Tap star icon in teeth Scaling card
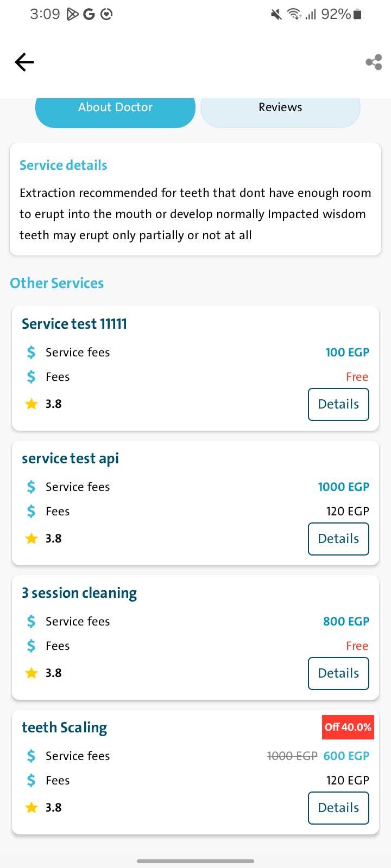Viewport: 391px width, 868px height. tap(31, 808)
